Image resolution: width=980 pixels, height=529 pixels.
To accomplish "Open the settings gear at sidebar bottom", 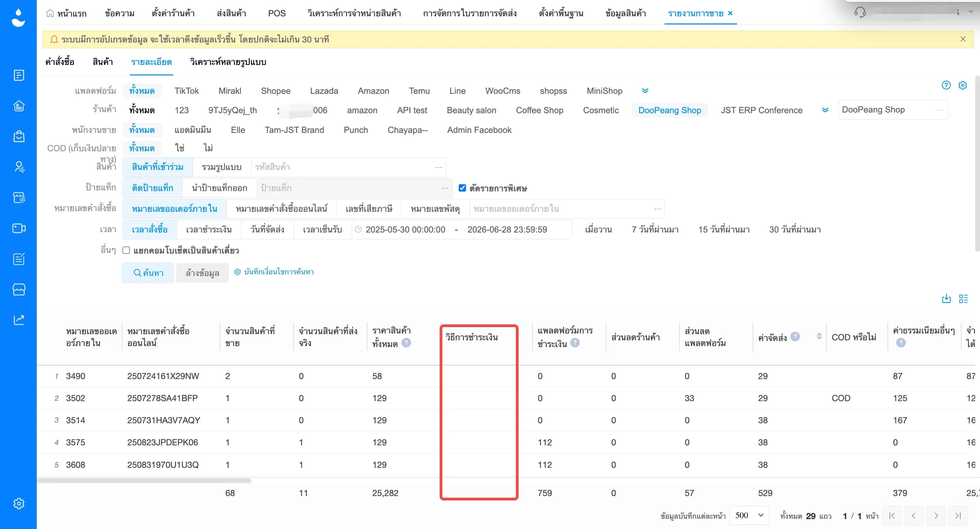I will coord(19,504).
